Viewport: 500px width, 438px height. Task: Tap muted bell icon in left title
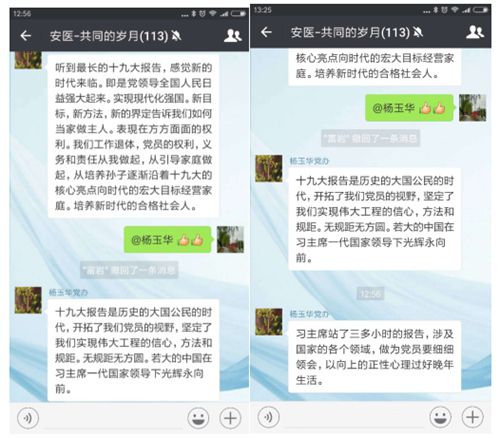point(177,36)
